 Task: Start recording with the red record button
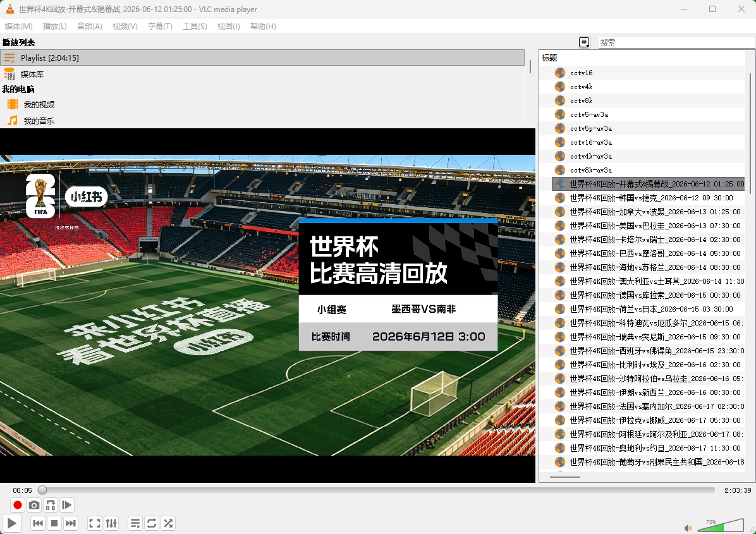[x=18, y=505]
